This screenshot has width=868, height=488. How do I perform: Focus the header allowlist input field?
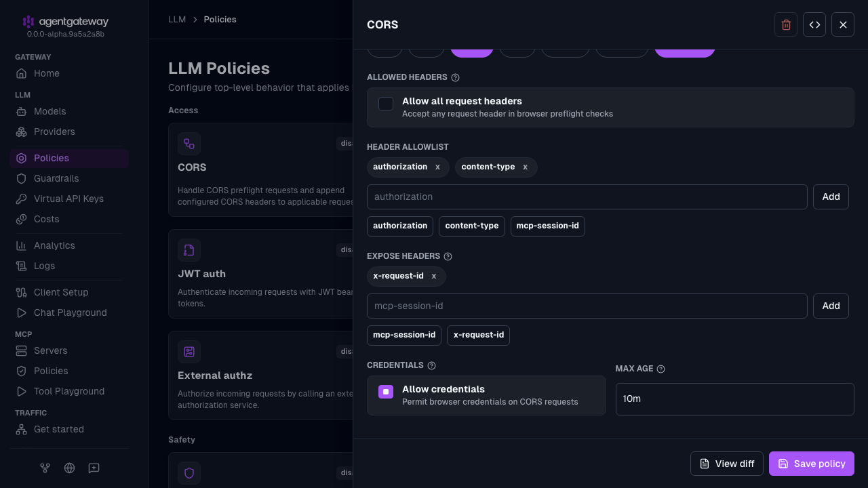pyautogui.click(x=587, y=197)
